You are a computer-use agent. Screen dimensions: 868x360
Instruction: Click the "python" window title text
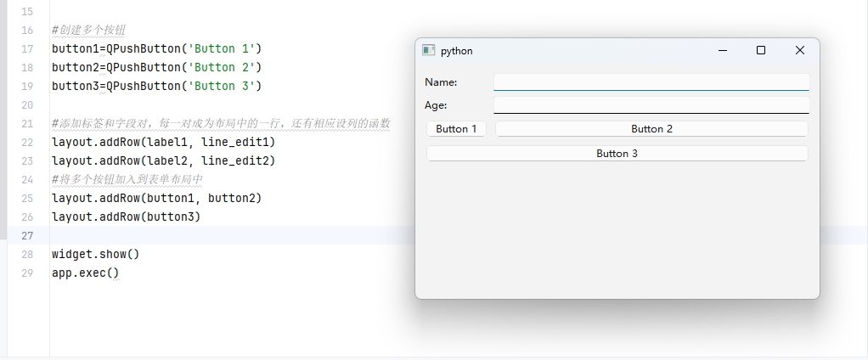[457, 51]
